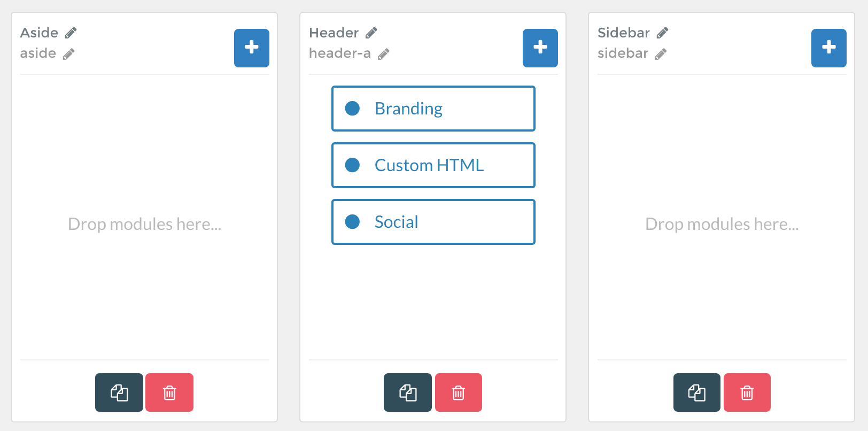Add a module to the Aside position
This screenshot has width=868, height=431.
click(252, 48)
